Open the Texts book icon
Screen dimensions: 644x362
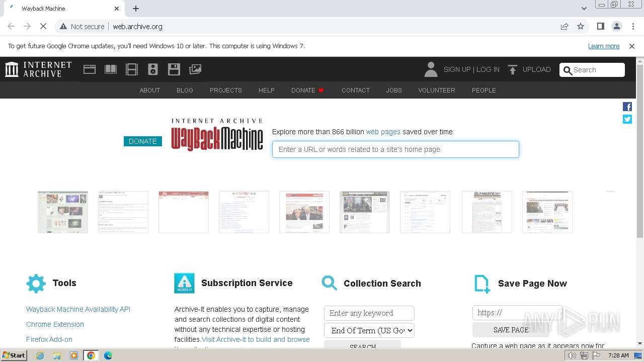coord(111,69)
